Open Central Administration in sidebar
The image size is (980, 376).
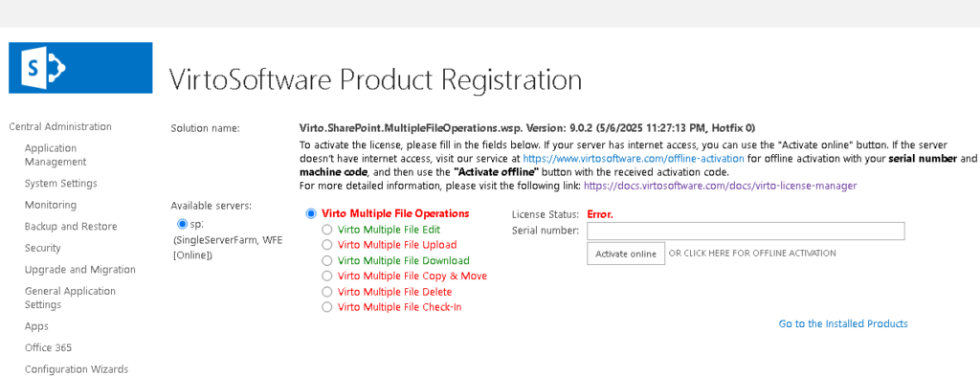(x=60, y=127)
